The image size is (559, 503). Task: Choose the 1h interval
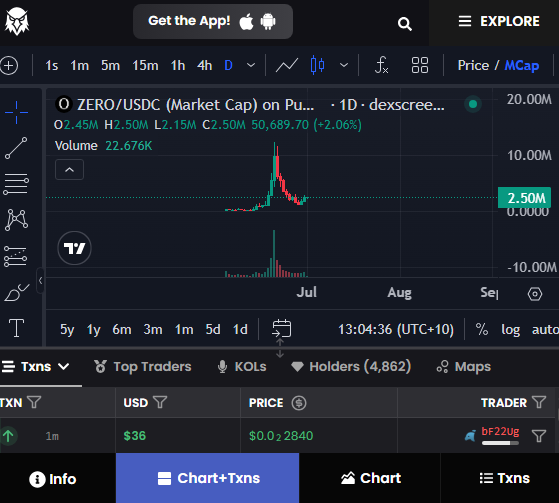(178, 66)
